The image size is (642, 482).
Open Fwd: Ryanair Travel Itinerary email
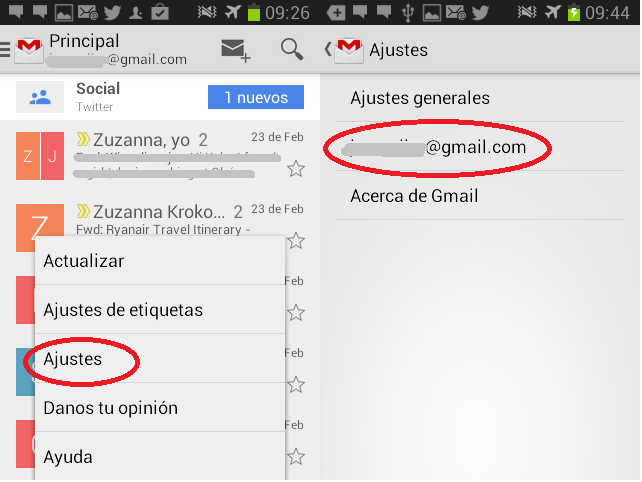pyautogui.click(x=163, y=229)
